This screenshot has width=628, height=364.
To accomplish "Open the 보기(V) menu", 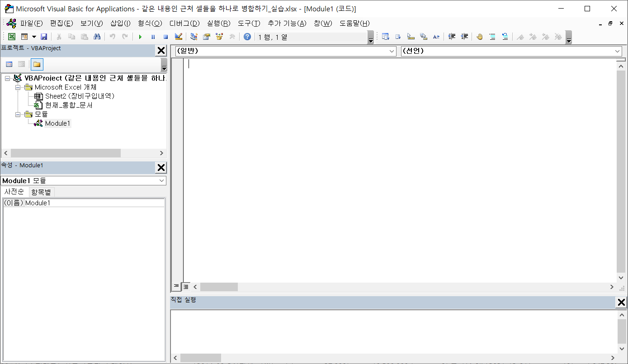I will point(91,23).
